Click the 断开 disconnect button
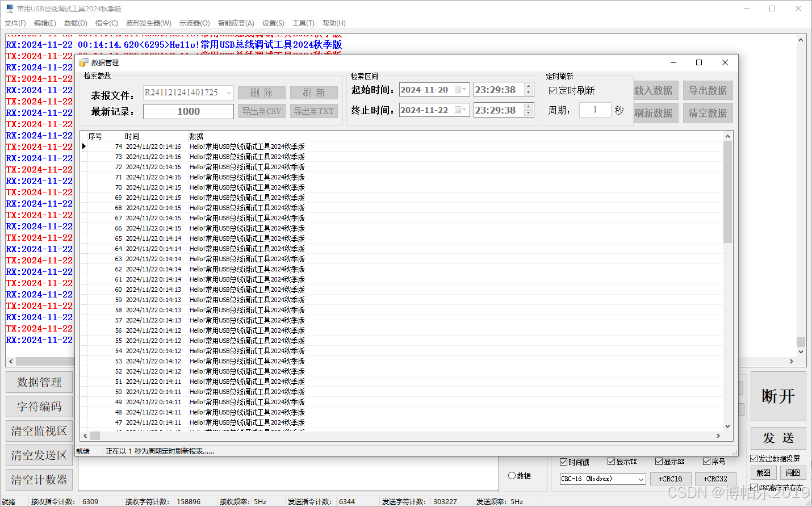 (778, 396)
